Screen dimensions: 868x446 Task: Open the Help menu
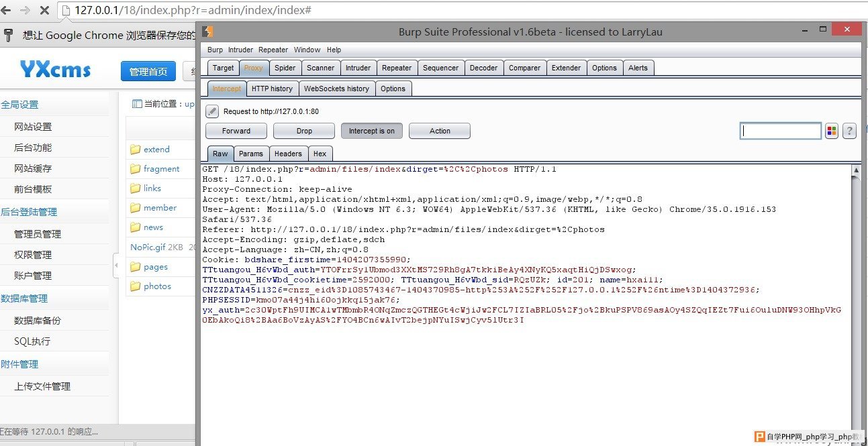[334, 50]
